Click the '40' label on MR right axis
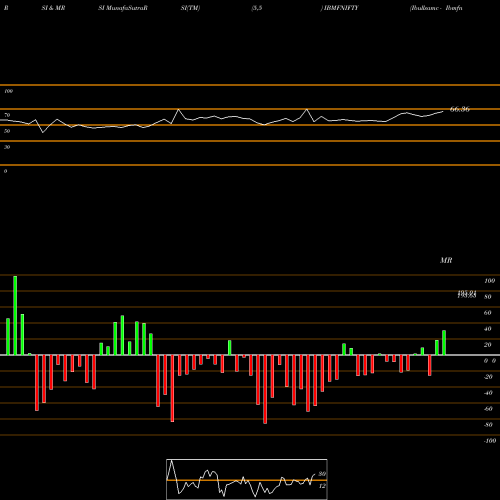 488,329
